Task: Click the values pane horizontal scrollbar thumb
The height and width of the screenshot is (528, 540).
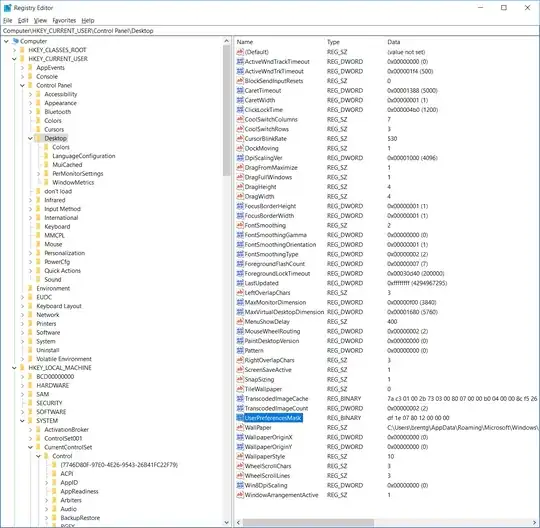Action: 308,522
